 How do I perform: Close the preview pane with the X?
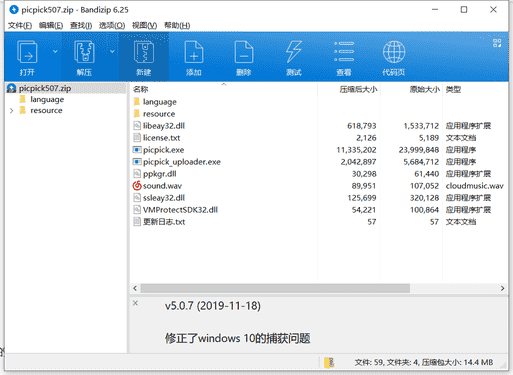click(135, 303)
